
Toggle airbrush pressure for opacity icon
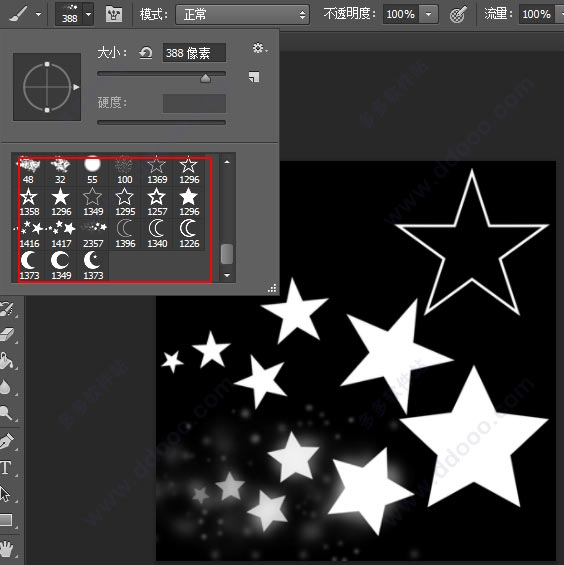[458, 14]
